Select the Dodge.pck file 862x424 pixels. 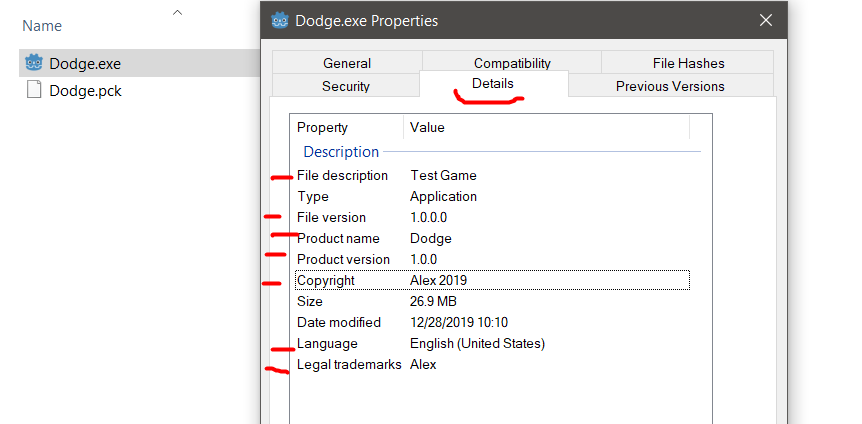tap(85, 90)
